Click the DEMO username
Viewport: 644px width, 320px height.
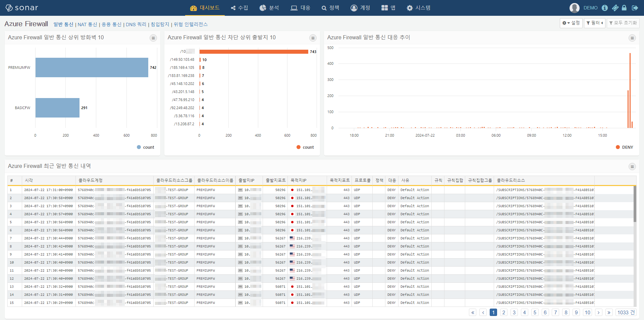(590, 8)
